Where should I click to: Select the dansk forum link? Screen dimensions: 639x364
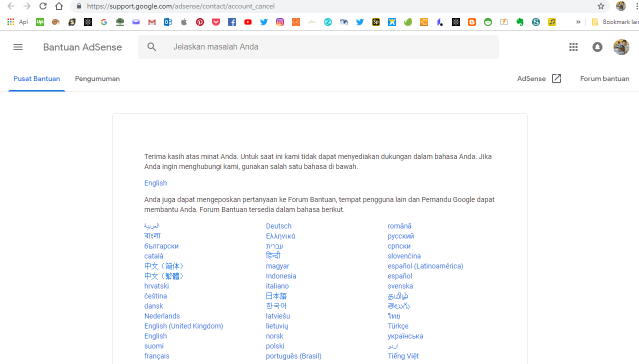(153, 306)
